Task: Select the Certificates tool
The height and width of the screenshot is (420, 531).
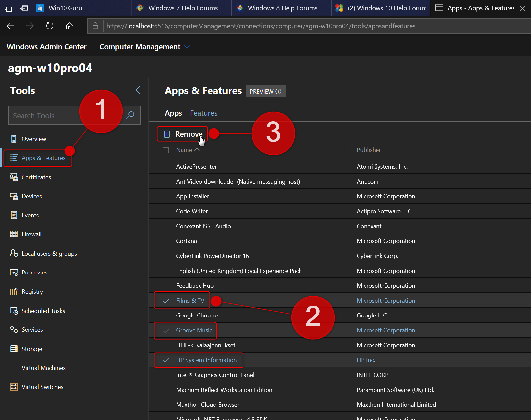Action: (x=36, y=177)
